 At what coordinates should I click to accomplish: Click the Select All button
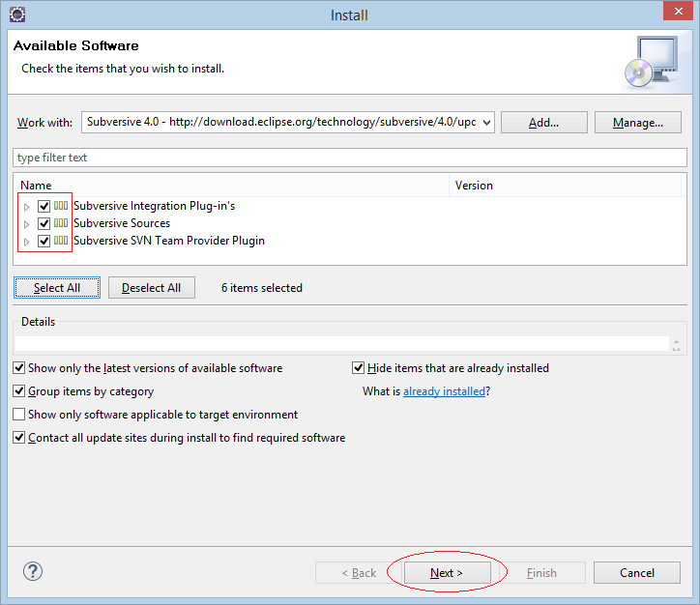point(57,288)
